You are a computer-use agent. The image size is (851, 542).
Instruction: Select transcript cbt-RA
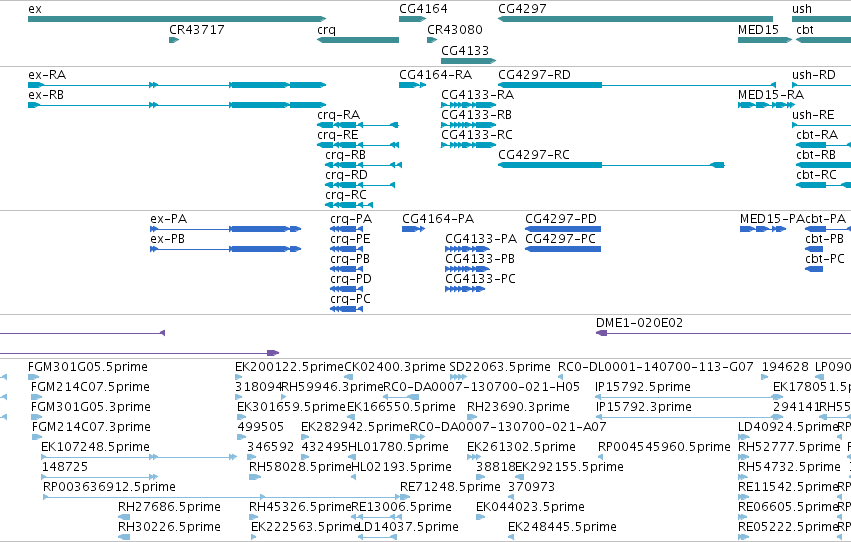tap(823, 145)
